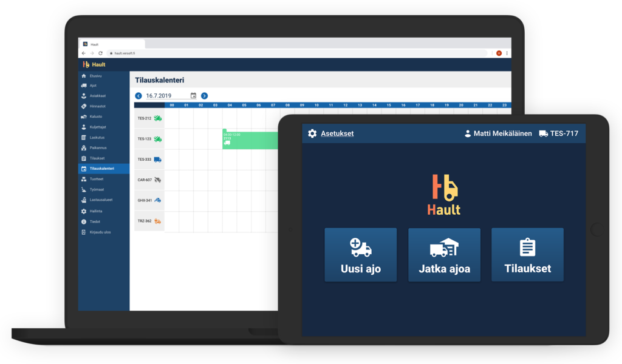The width and height of the screenshot is (622, 364).
Task: Click the blue vehicle icon for GHX-341
Action: pyautogui.click(x=157, y=200)
